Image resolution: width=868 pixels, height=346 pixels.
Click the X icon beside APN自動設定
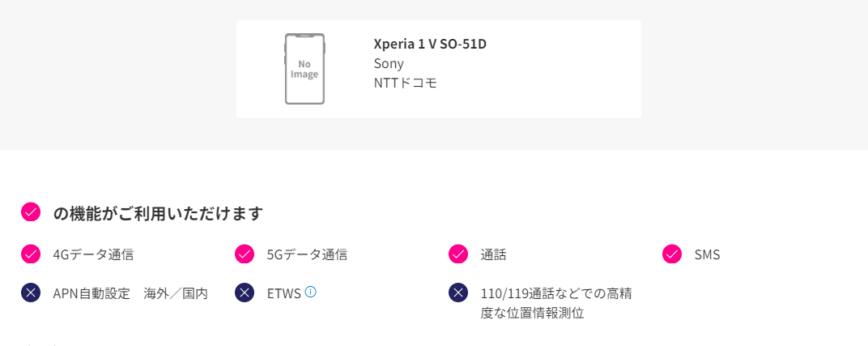pyautogui.click(x=31, y=293)
